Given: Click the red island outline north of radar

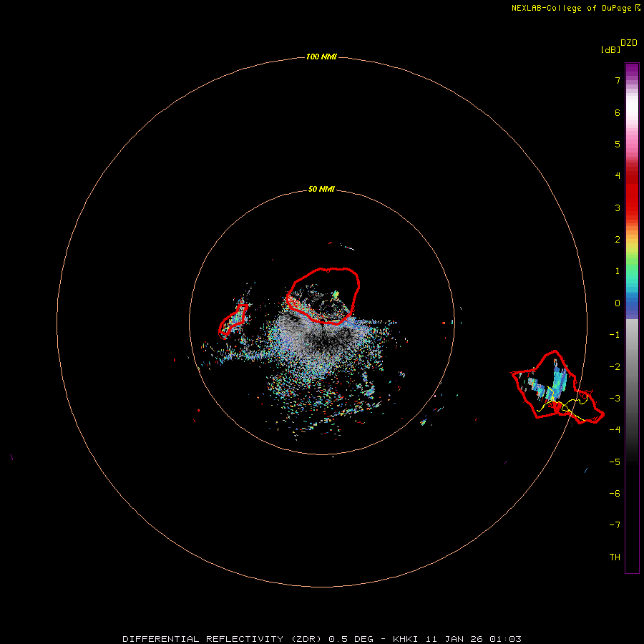Looking at the screenshot, I should click(x=323, y=296).
